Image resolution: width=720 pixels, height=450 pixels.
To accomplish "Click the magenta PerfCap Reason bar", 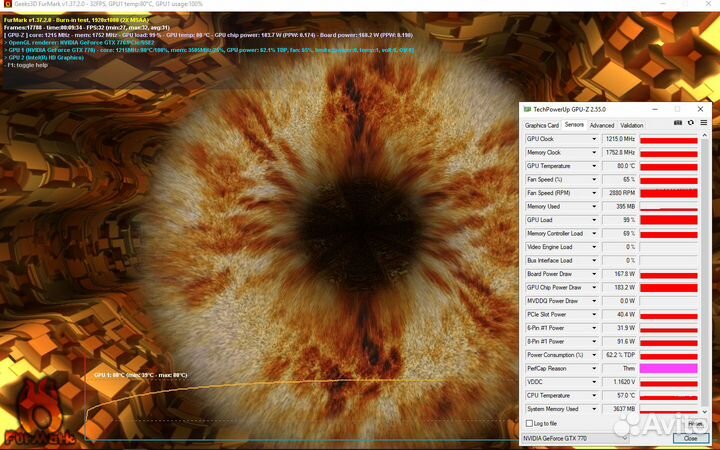I will (667, 368).
